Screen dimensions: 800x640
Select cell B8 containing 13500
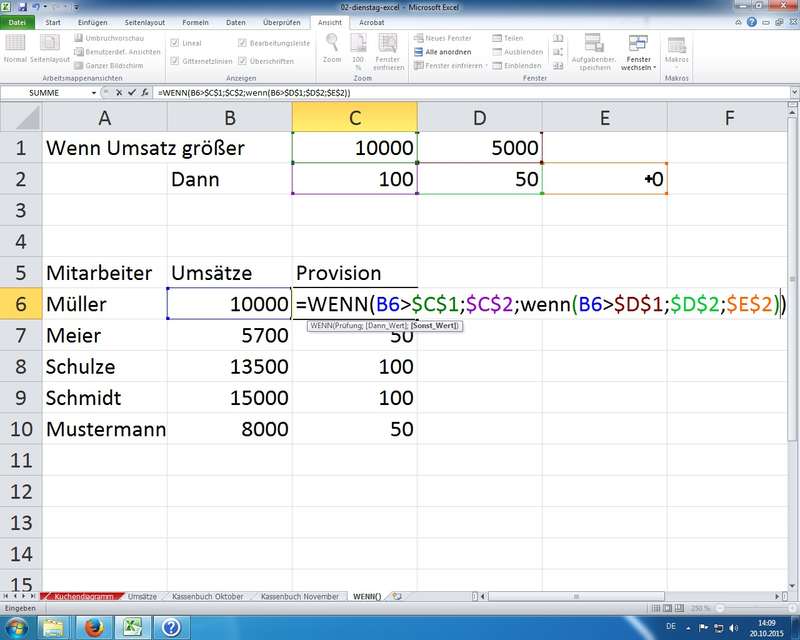click(229, 366)
